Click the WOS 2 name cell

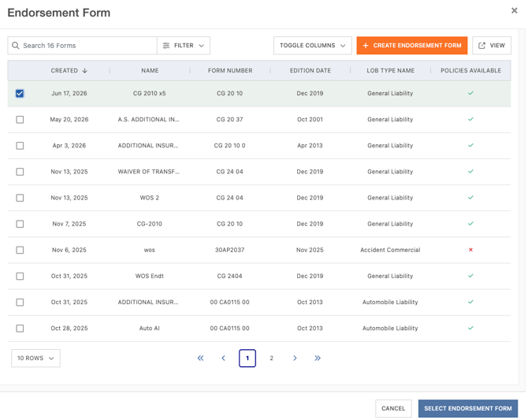[x=150, y=198]
